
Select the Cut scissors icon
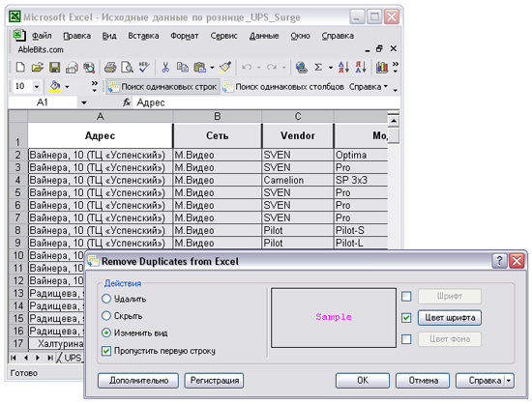(x=165, y=68)
